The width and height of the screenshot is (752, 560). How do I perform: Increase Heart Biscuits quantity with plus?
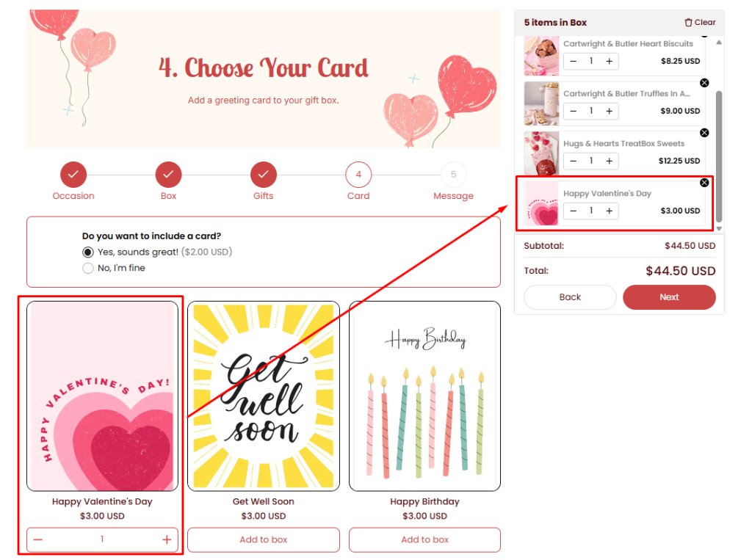(609, 62)
